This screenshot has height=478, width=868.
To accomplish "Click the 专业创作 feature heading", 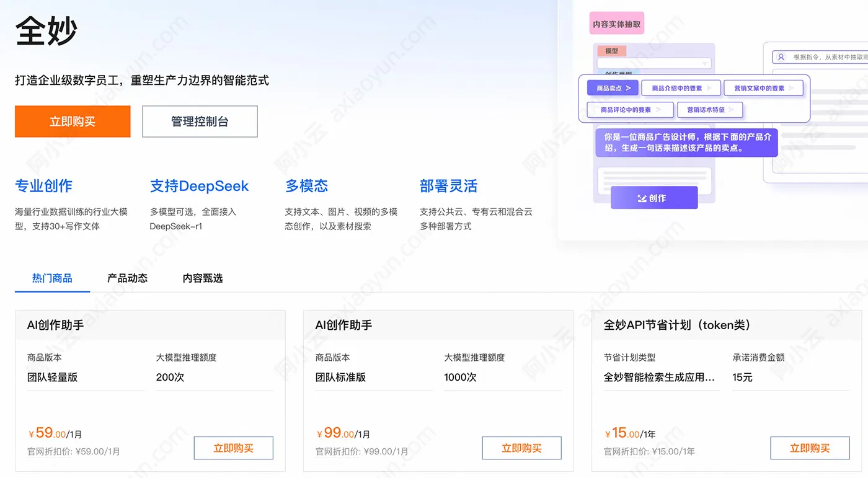I will [43, 186].
